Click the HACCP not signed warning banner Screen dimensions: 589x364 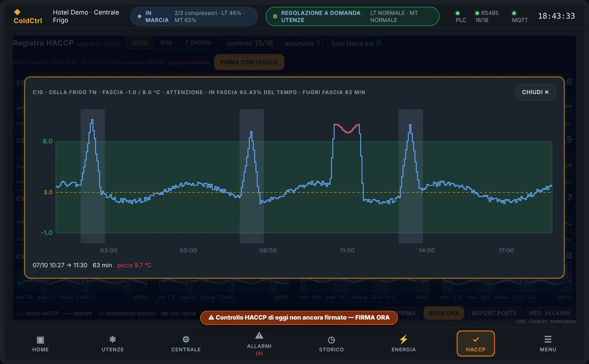(299, 317)
